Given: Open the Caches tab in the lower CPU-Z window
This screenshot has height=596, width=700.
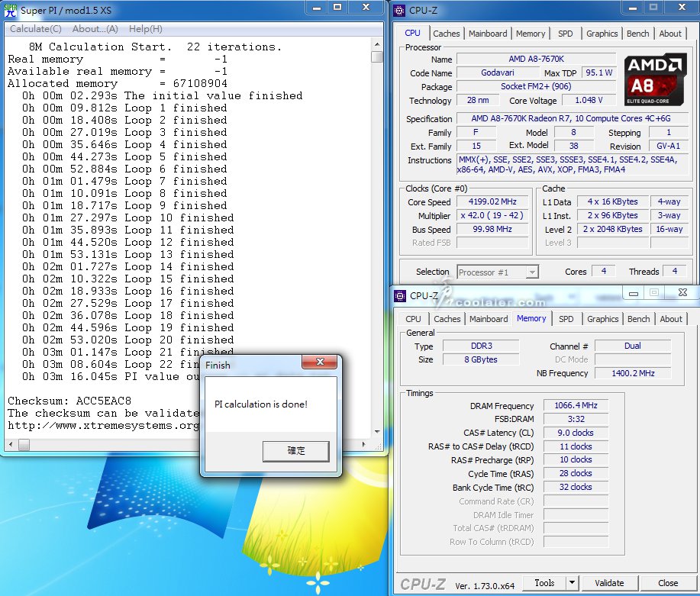Looking at the screenshot, I should [x=447, y=319].
